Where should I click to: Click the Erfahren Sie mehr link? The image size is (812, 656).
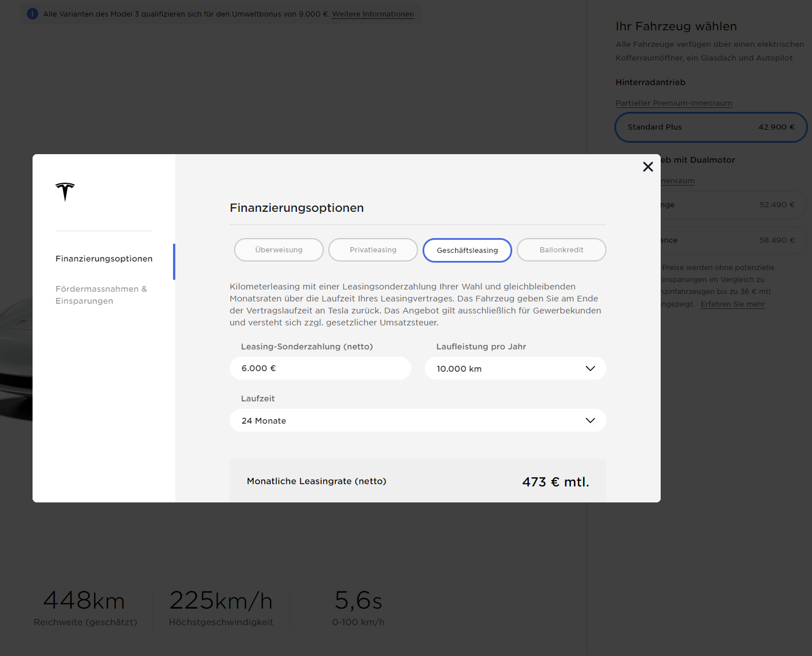733,304
